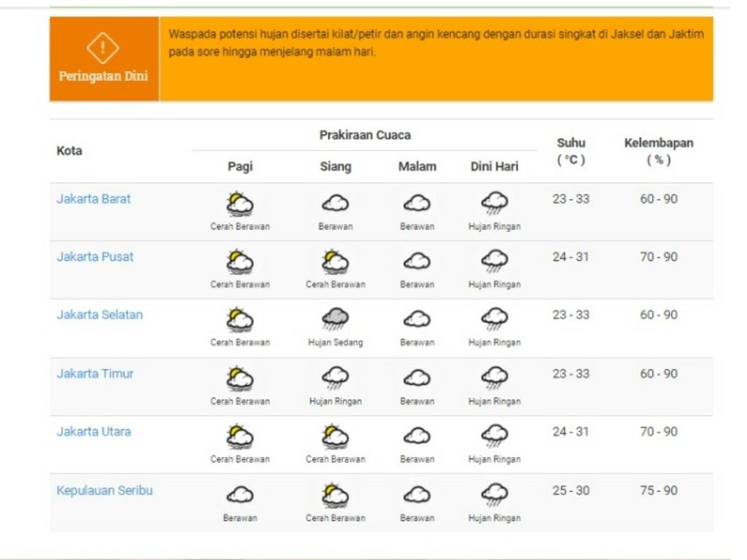Click Jakarta Selatan Pagi weather icon

[239, 320]
